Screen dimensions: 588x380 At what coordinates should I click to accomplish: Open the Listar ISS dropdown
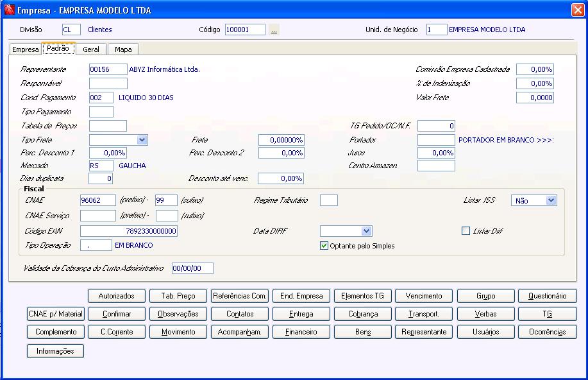click(x=551, y=200)
